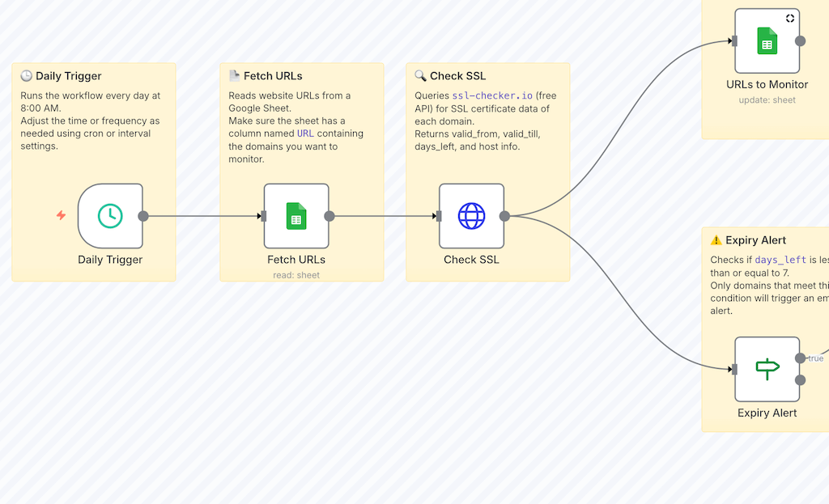Open the Check SSL globe node
Screen dimensions: 829x504
[471, 216]
